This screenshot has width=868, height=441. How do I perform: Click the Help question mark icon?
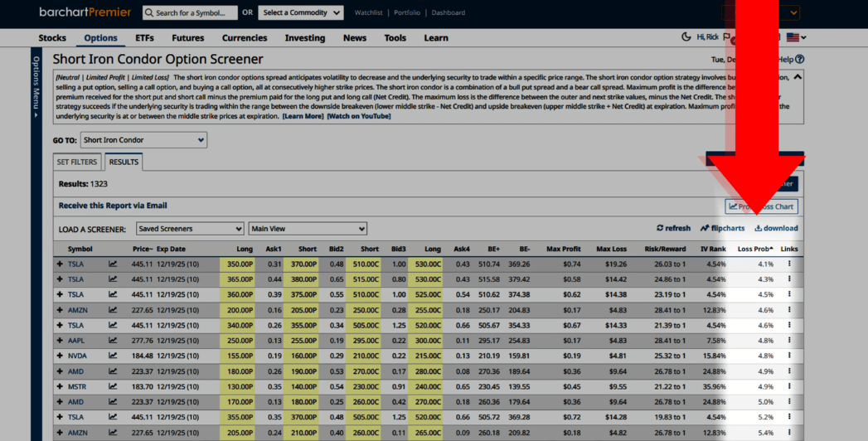click(799, 60)
